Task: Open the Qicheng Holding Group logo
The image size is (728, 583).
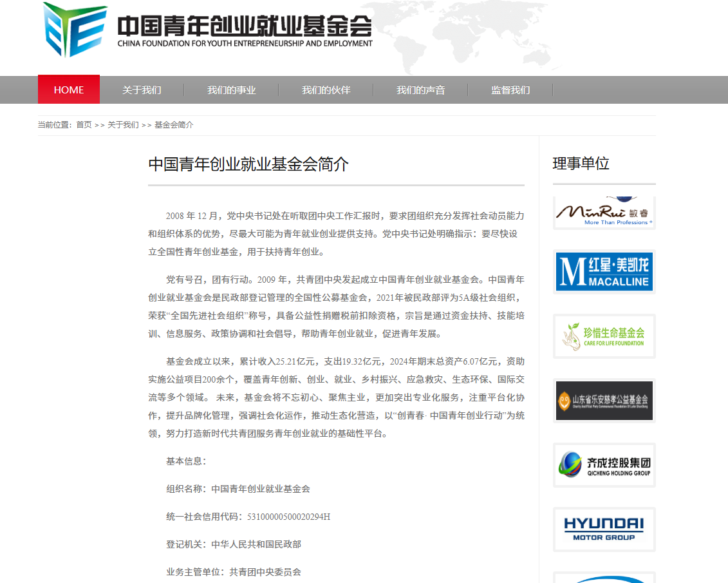Action: coord(604,464)
